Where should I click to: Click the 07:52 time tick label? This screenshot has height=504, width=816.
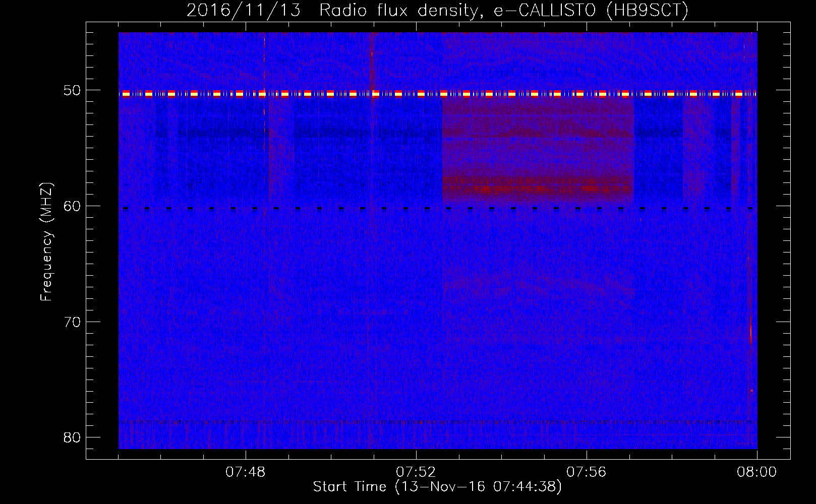[416, 472]
